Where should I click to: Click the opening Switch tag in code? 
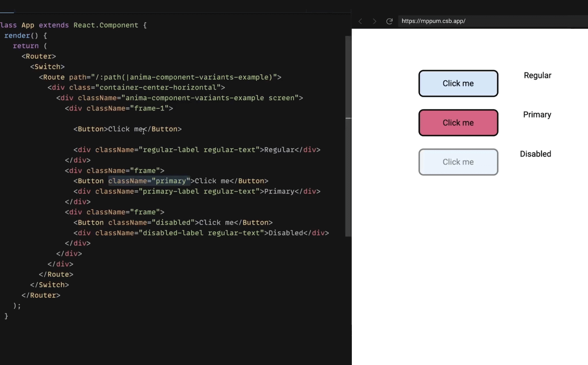coord(47,67)
